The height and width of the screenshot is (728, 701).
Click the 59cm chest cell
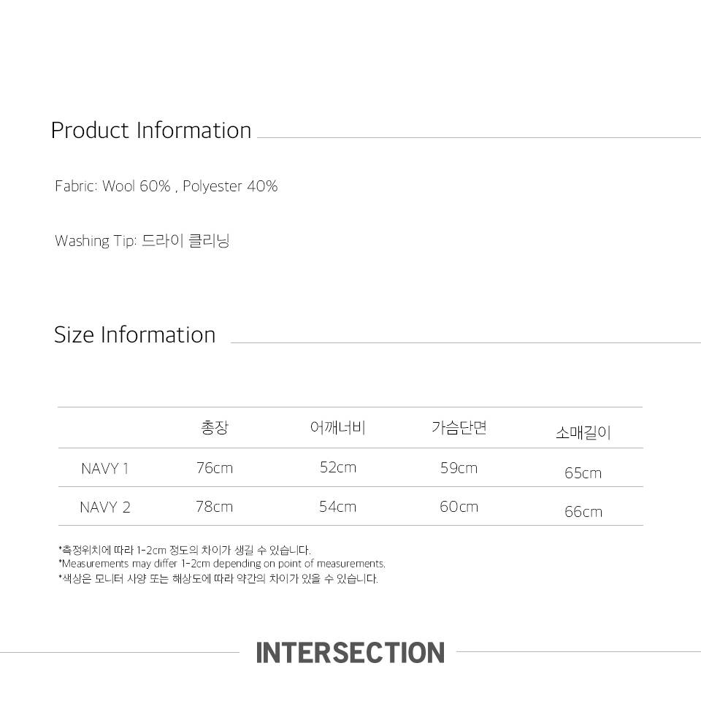pyautogui.click(x=459, y=468)
